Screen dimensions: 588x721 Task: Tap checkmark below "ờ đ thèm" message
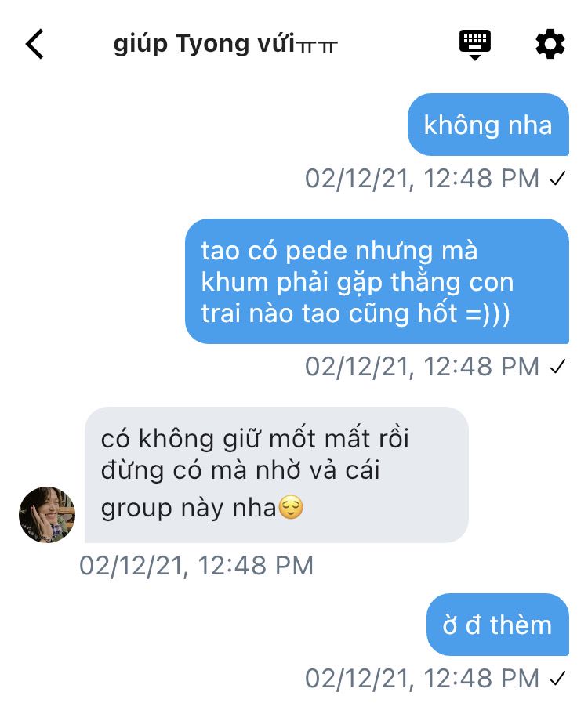click(x=557, y=678)
